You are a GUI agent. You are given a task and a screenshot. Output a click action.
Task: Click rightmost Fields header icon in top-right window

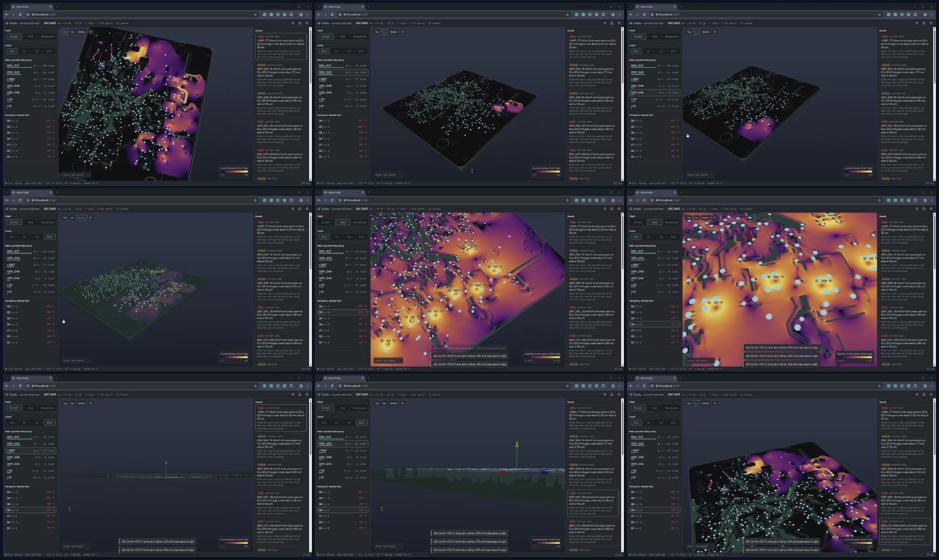(x=931, y=23)
